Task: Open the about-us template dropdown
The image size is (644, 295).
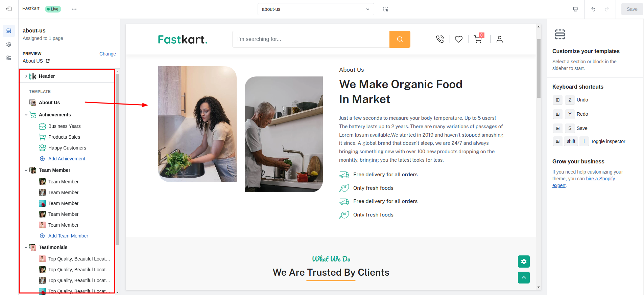Action: pyautogui.click(x=316, y=9)
